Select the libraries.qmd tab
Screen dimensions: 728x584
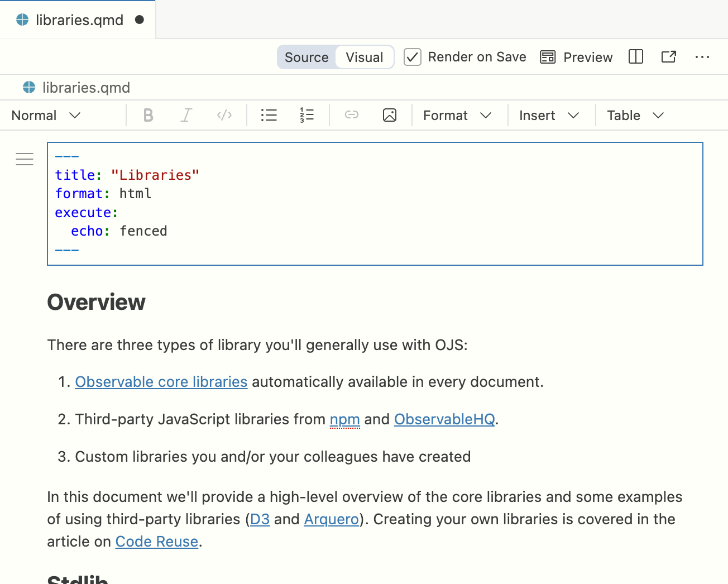[78, 20]
